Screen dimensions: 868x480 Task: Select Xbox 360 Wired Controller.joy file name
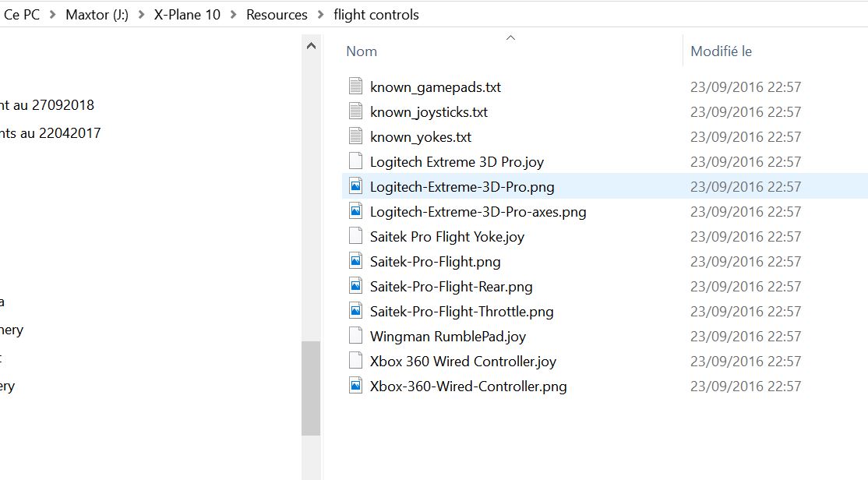(x=463, y=362)
